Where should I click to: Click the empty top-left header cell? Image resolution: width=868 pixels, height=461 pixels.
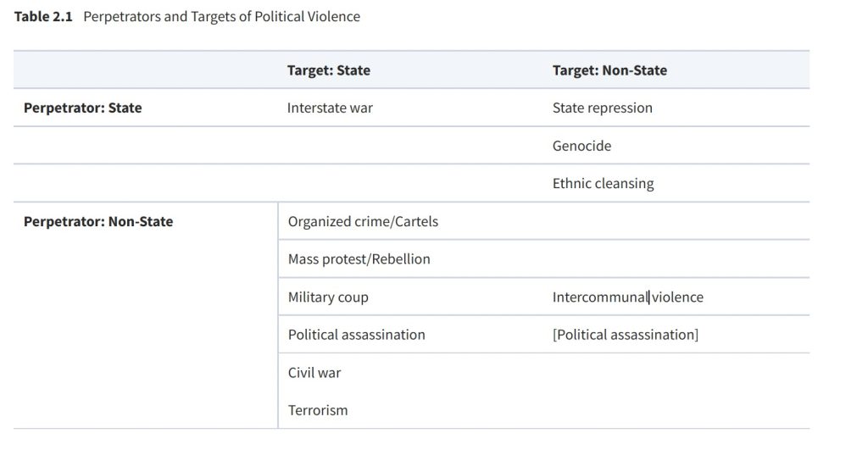pos(144,70)
